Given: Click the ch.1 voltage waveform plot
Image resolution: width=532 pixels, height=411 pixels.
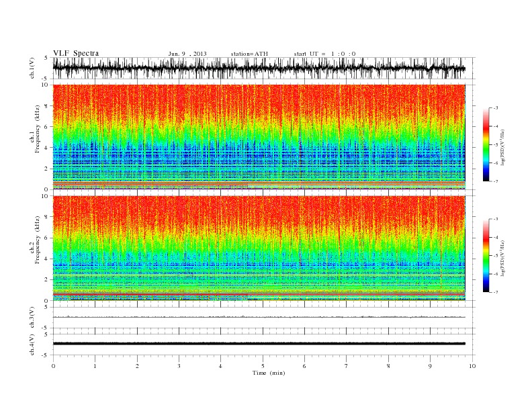Looking at the screenshot, I should (x=264, y=68).
